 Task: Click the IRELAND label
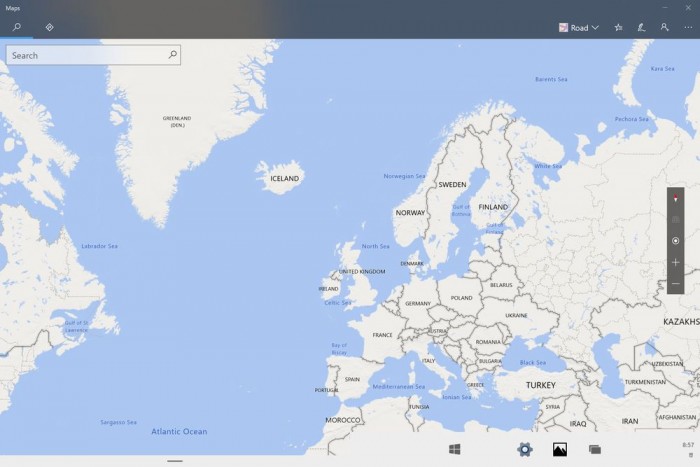329,289
